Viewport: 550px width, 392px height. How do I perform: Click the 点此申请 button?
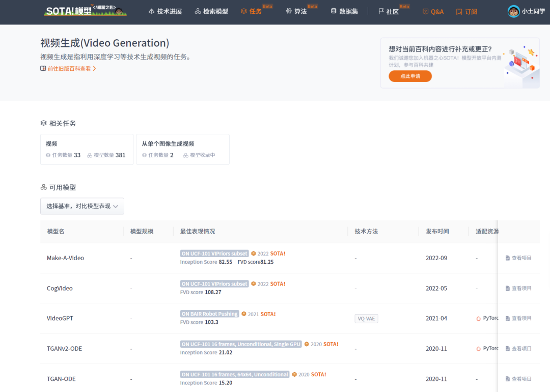pos(410,76)
